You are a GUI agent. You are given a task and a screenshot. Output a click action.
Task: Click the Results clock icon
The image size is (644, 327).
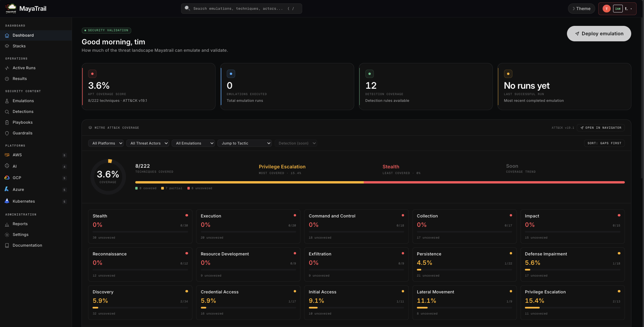pyautogui.click(x=7, y=79)
